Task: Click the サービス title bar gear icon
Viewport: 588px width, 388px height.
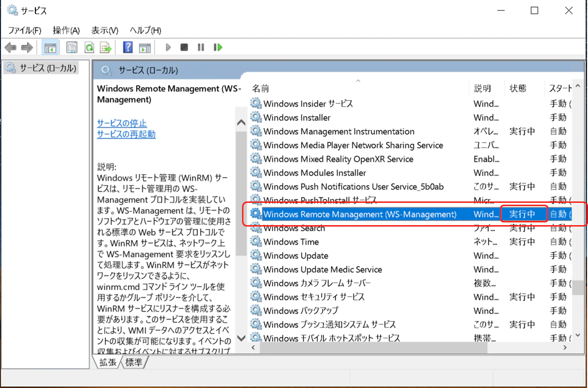Action: (12, 10)
